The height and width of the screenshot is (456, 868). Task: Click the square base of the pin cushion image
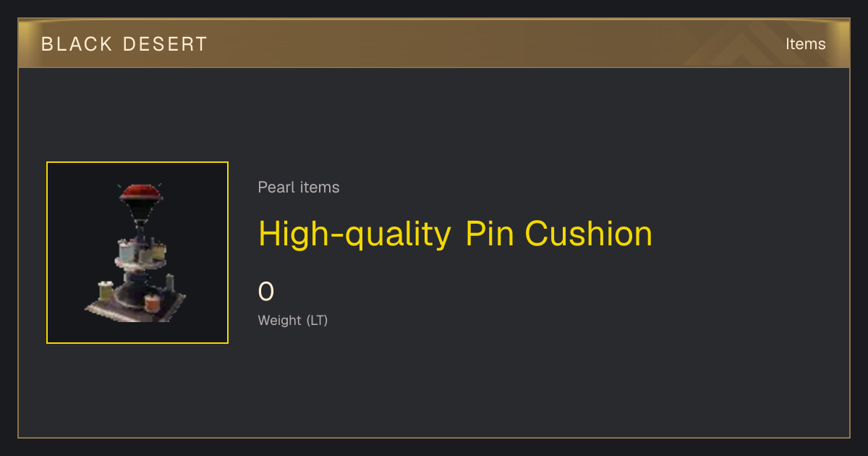coord(136,304)
